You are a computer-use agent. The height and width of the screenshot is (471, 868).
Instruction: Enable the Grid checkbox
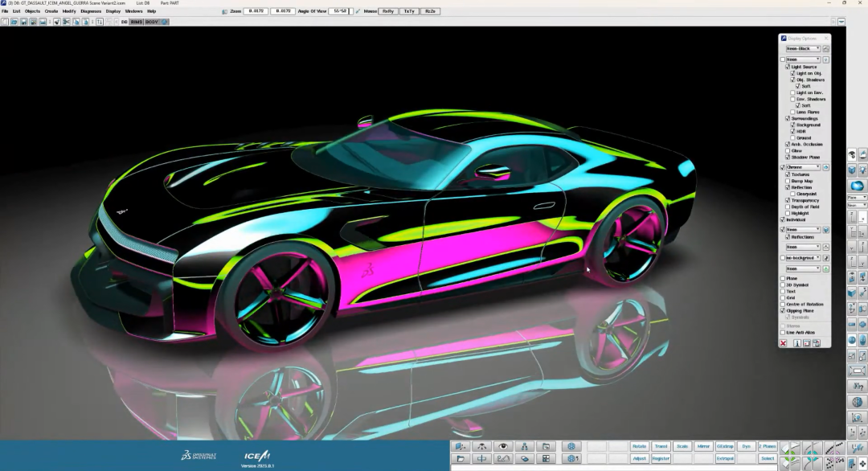pos(783,297)
